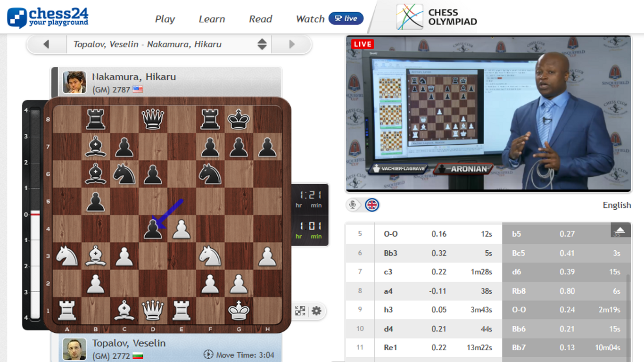
Task: Open the Play menu
Action: (x=165, y=19)
